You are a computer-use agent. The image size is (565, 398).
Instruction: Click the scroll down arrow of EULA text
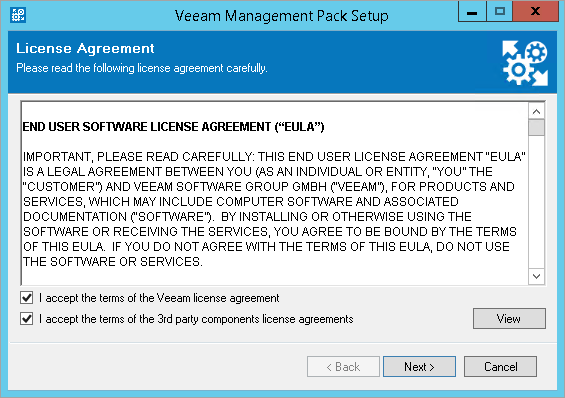[536, 276]
